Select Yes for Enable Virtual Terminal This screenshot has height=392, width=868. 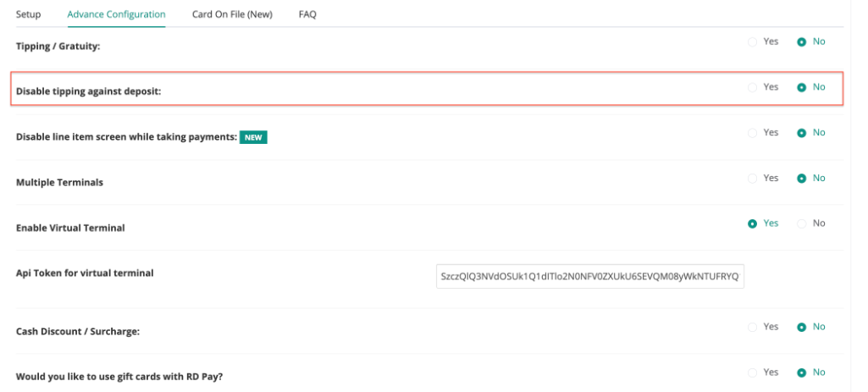(753, 224)
